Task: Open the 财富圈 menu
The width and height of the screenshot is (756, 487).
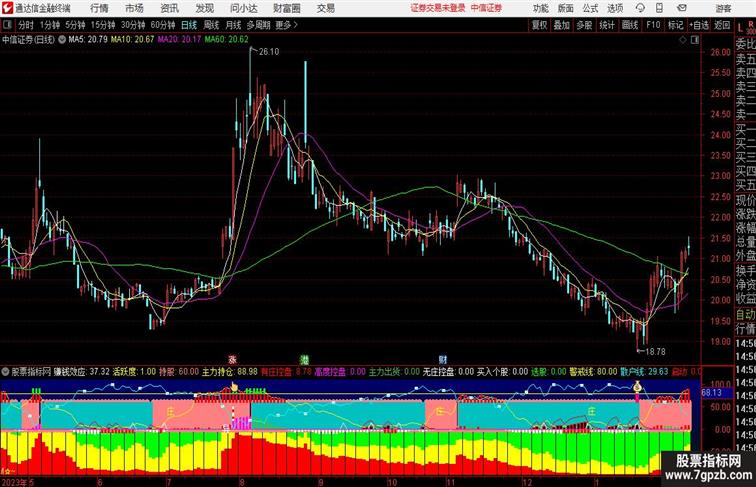Action: 287,8
